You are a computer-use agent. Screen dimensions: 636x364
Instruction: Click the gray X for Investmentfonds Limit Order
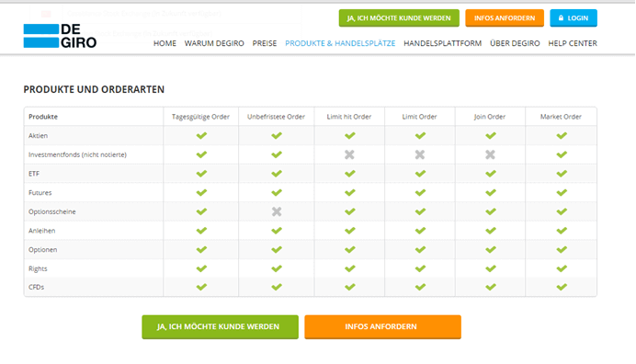coord(420,154)
